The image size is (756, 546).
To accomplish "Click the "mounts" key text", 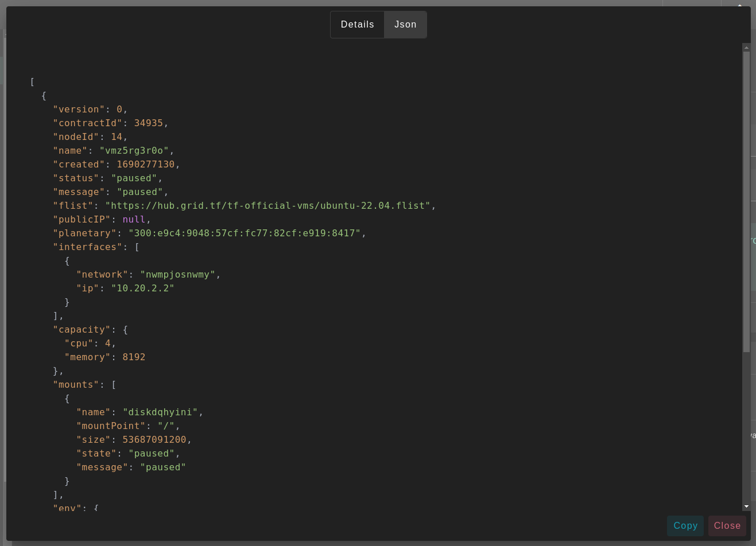I will 76,385.
